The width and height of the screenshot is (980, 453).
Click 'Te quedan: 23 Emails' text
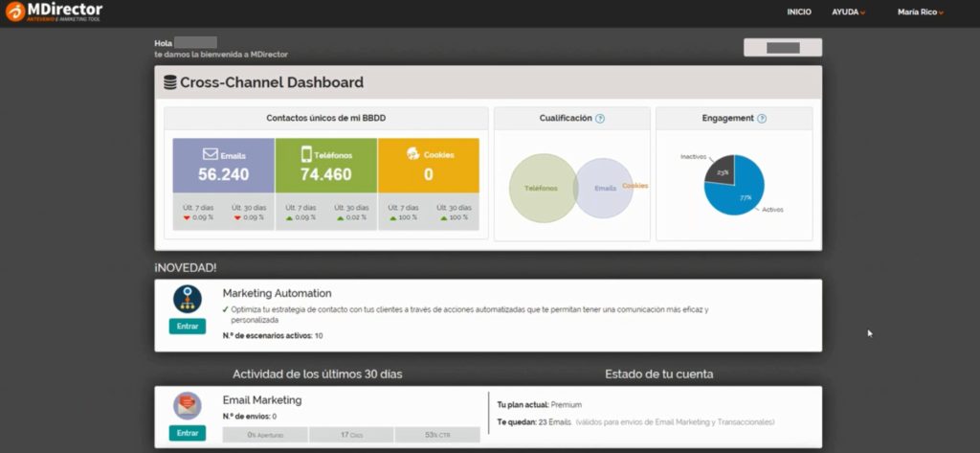point(534,422)
